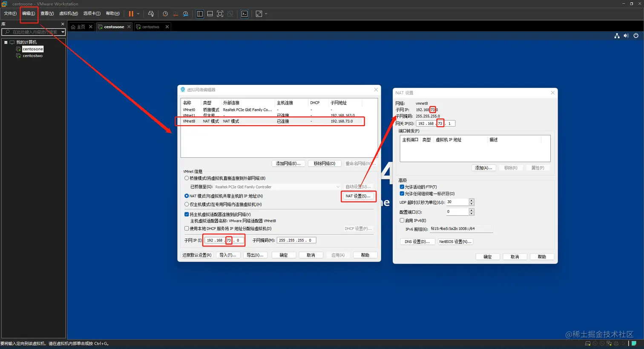
Task: Click the 移除网络(O) button
Action: coord(325,164)
